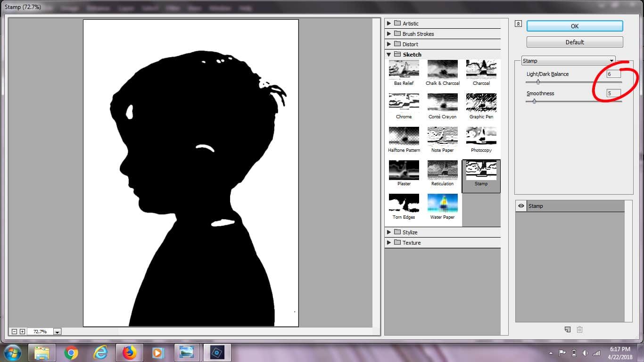Click the Light/Dark Balance slider
This screenshot has width=644, height=362.
574,82
